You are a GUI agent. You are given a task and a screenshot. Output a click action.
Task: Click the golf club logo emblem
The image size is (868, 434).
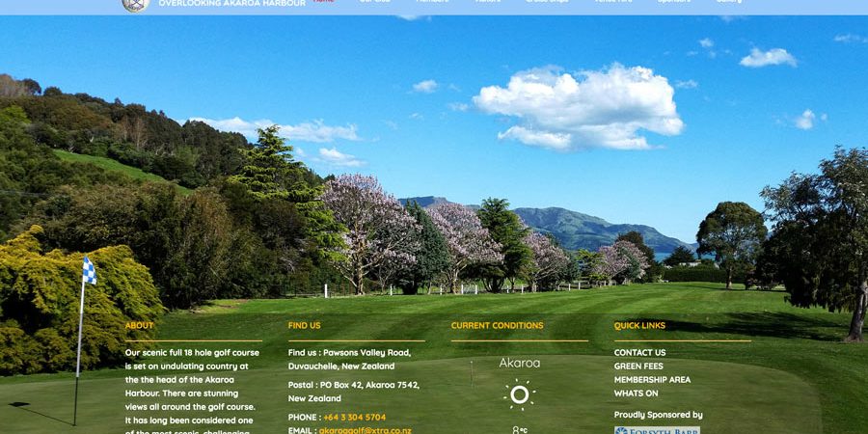135,4
